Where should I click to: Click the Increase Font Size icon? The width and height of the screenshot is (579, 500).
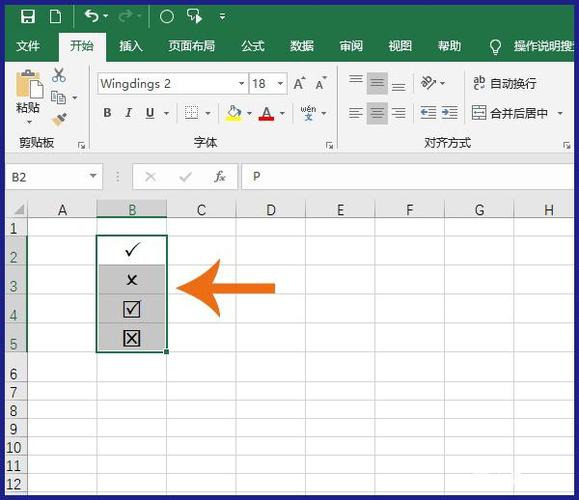(x=299, y=83)
